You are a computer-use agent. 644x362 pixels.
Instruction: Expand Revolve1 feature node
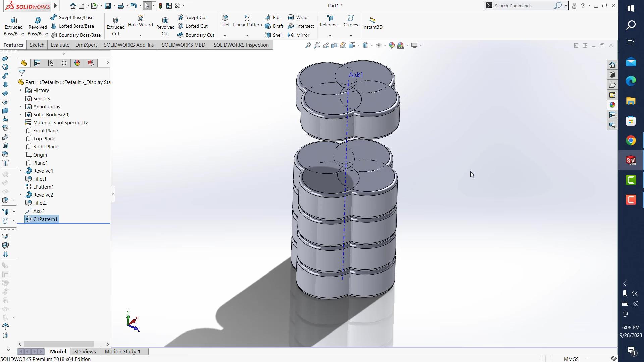(20, 171)
